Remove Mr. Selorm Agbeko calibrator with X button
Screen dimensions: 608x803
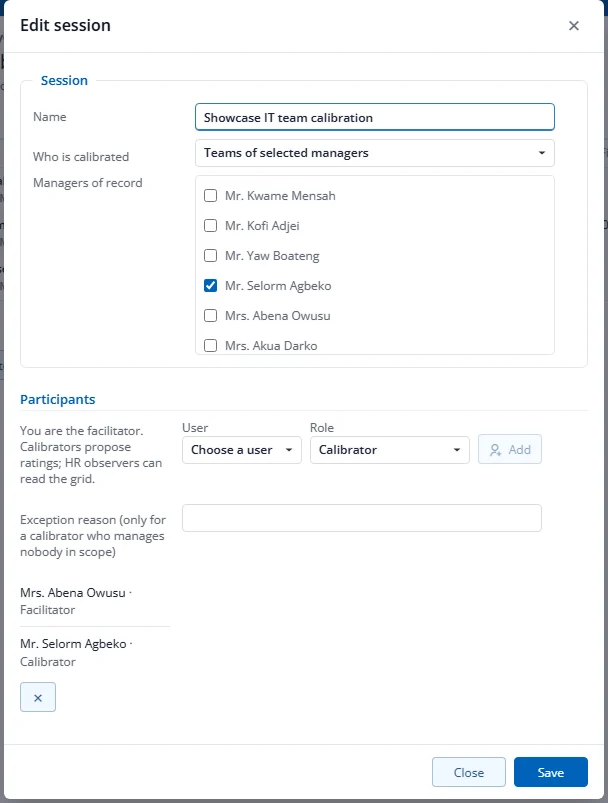pos(38,698)
